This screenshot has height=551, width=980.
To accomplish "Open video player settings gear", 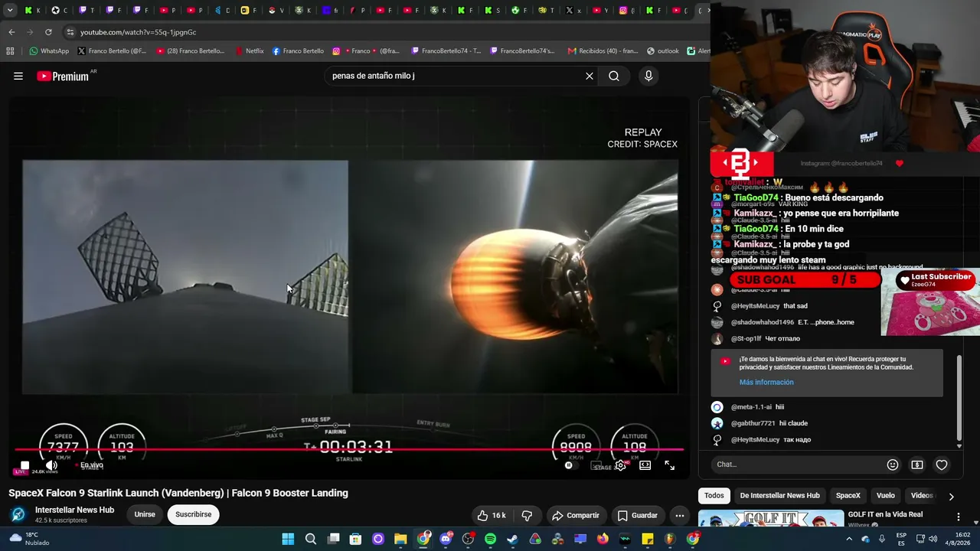I will [620, 465].
